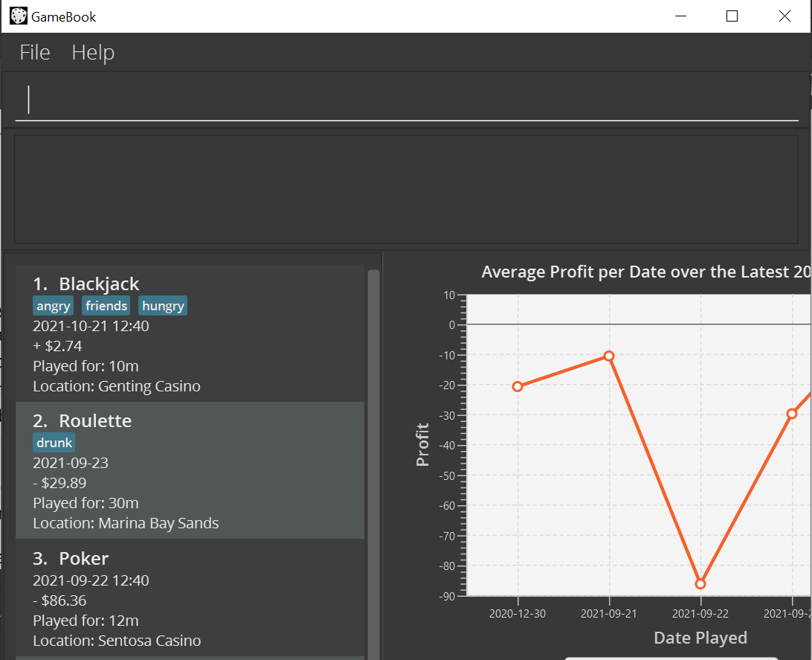This screenshot has width=812, height=660.
Task: Click the chart title Average Profit per Date
Action: pyautogui.click(x=646, y=272)
